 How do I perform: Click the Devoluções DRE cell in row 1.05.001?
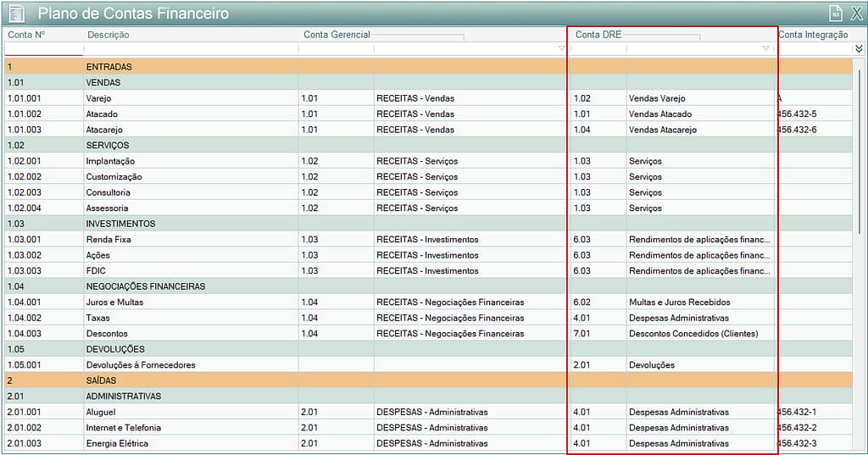(x=699, y=365)
